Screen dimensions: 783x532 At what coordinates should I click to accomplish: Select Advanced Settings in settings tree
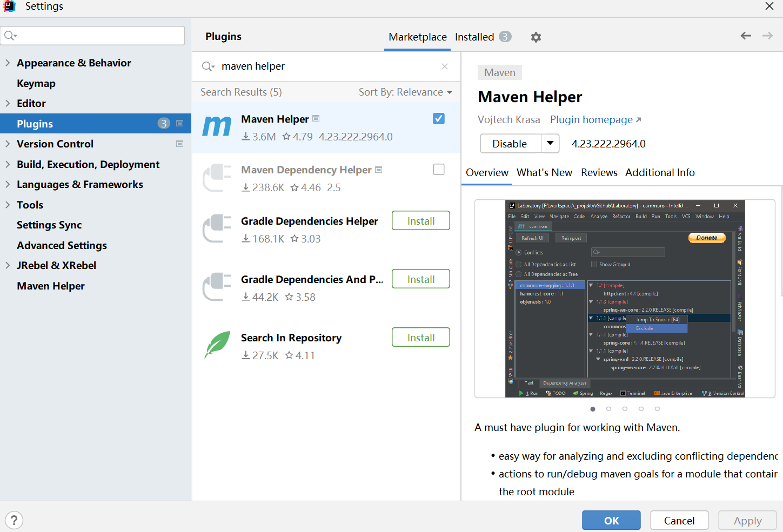[62, 245]
